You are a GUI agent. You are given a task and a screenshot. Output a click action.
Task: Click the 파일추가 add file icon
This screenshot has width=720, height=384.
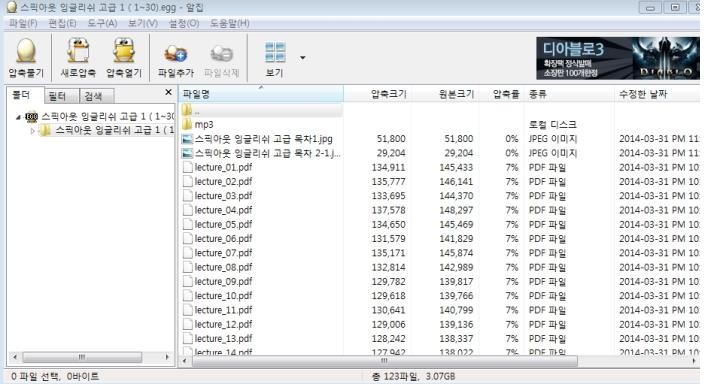(x=176, y=54)
